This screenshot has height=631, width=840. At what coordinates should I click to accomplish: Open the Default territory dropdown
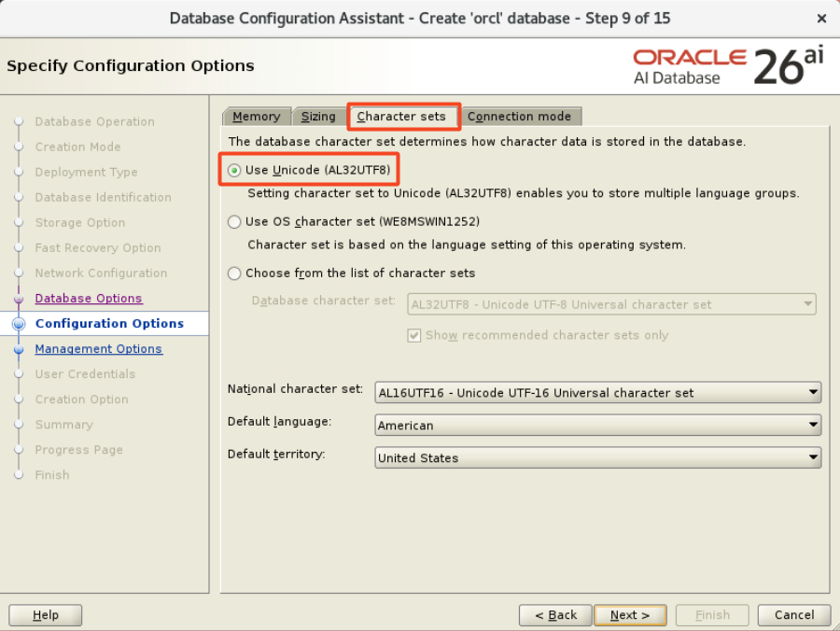coord(597,458)
